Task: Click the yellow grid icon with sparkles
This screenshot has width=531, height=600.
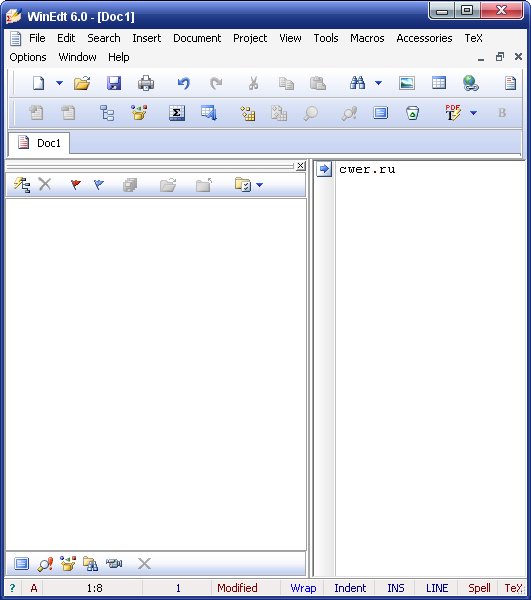Action: [248, 113]
